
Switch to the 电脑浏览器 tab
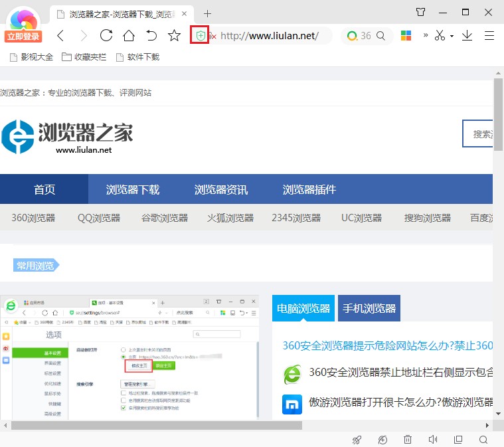click(x=303, y=308)
